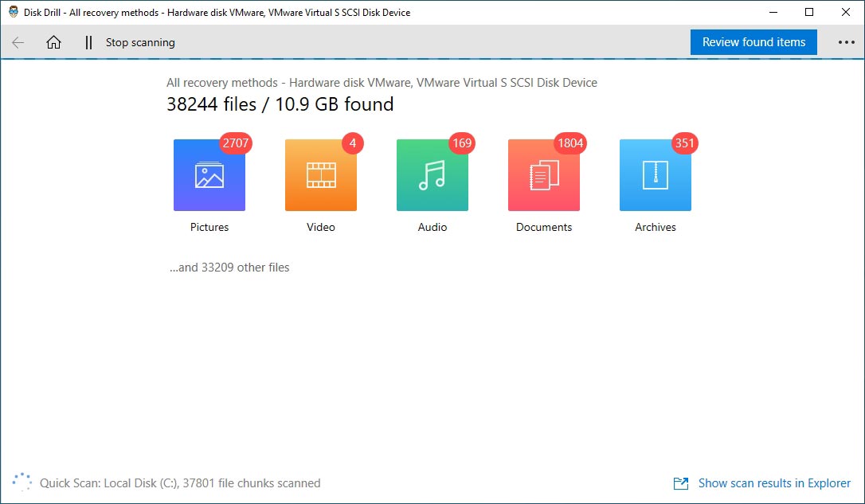This screenshot has height=504, width=865.
Task: Click the Archives label
Action: 655,227
